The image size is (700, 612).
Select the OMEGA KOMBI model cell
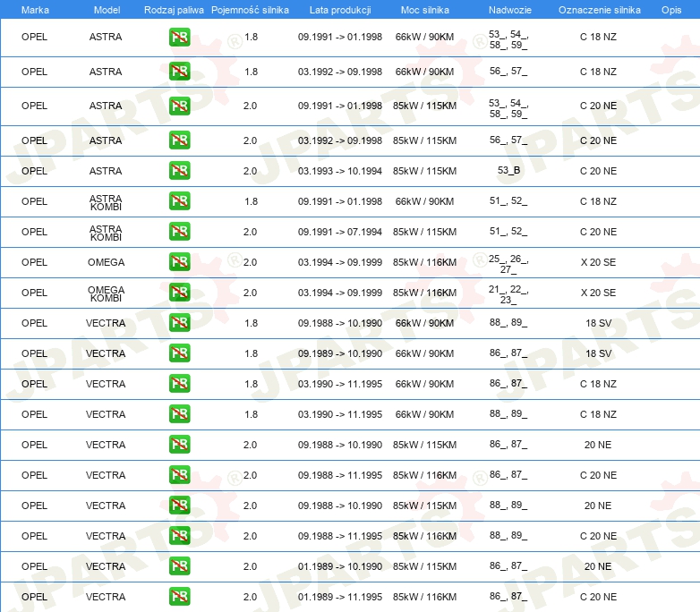pyautogui.click(x=106, y=293)
